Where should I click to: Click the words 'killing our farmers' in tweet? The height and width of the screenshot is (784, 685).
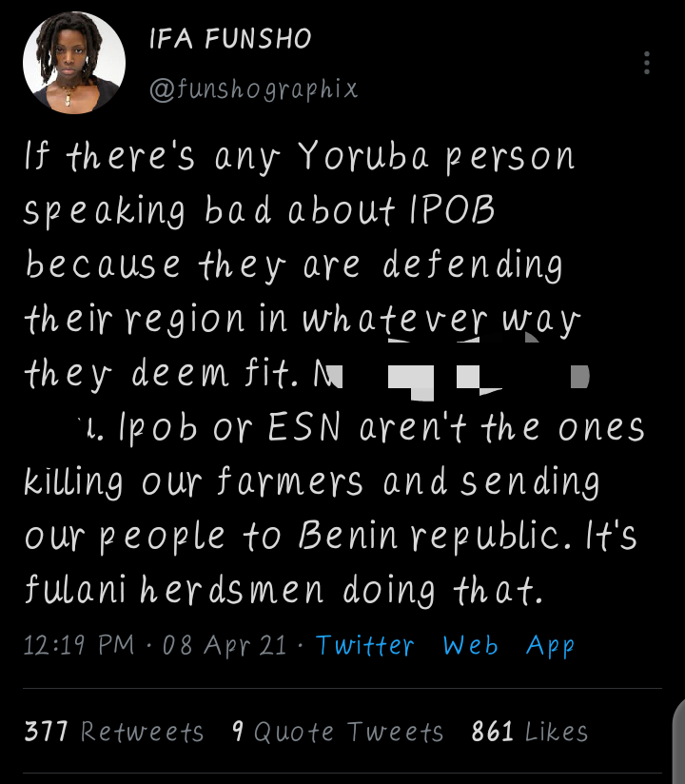[x=193, y=483]
